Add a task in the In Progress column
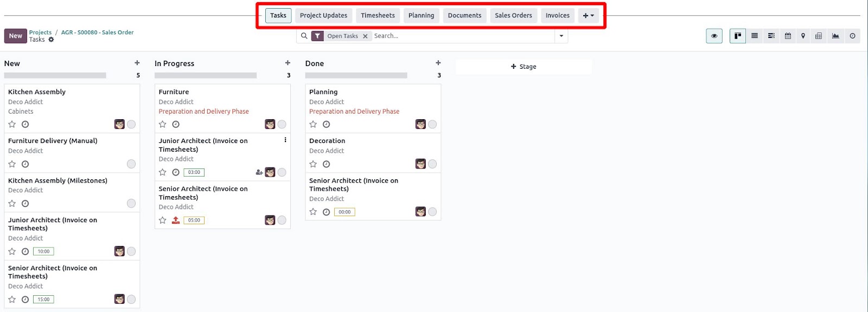868x312 pixels. click(288, 63)
